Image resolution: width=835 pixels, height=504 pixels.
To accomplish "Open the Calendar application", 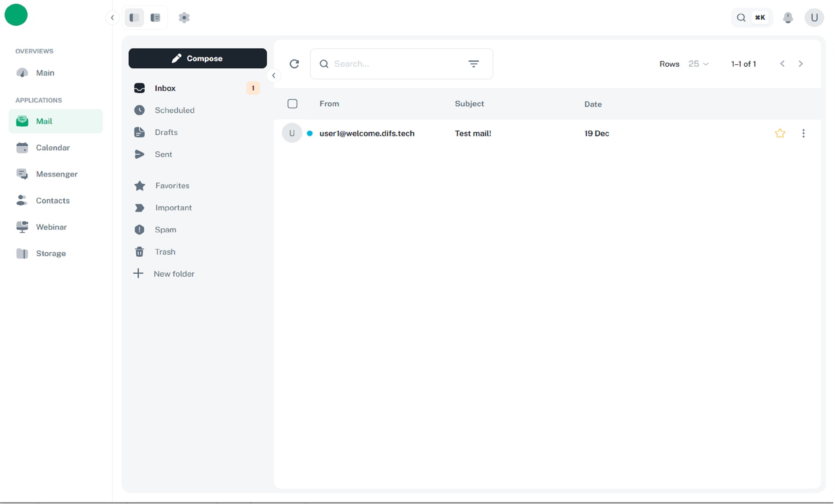I will tap(56, 147).
